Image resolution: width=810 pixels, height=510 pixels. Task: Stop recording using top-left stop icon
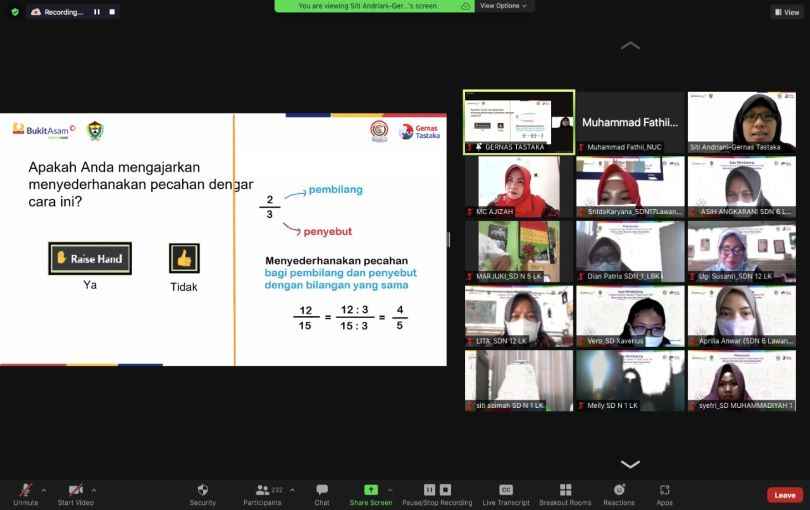click(112, 12)
